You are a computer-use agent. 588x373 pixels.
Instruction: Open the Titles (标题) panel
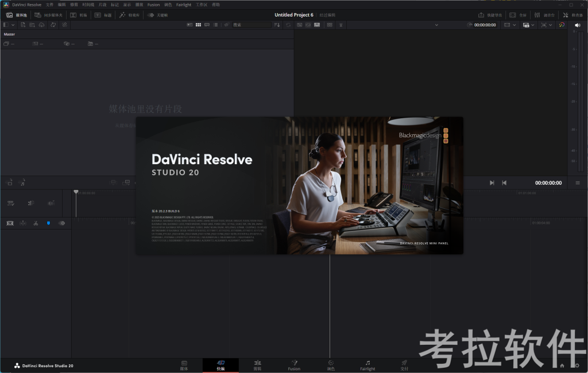pyautogui.click(x=103, y=15)
